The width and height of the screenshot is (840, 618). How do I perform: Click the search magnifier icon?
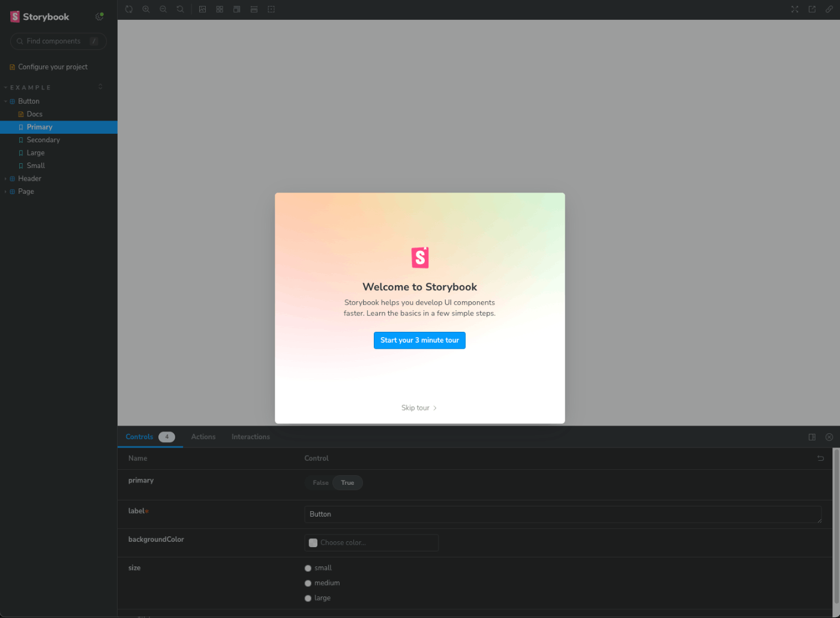[x=20, y=41]
